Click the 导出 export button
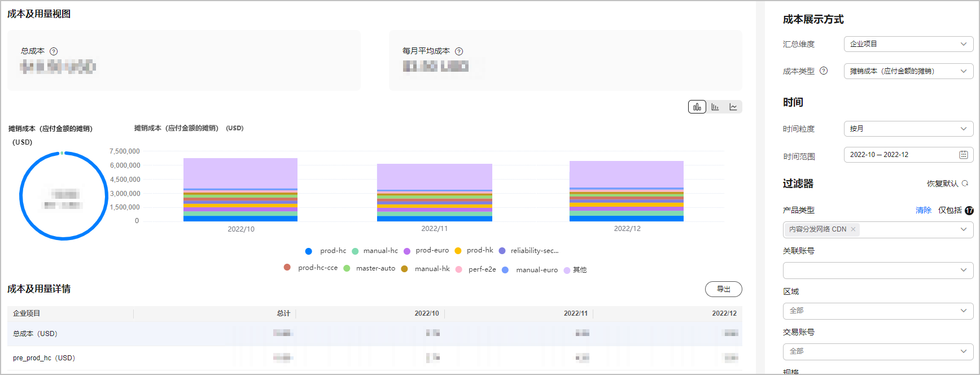 point(723,289)
